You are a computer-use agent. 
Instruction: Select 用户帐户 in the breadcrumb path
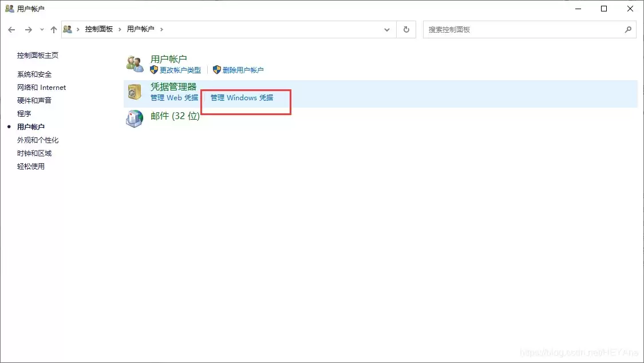tap(140, 29)
